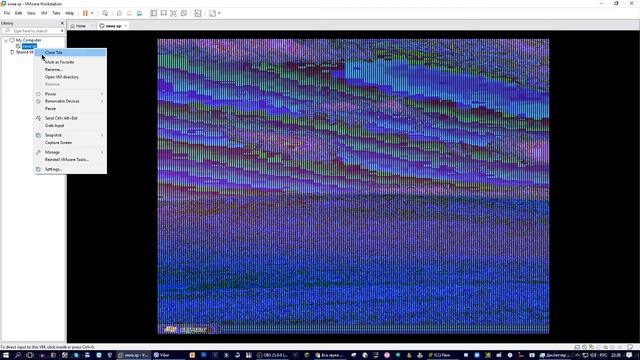Click the taskbar clock
The width and height of the screenshot is (640, 360).
[616, 356]
